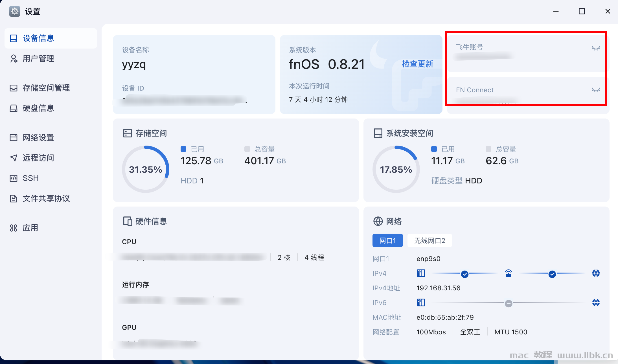Click 检查更新 to check for updates

(417, 64)
